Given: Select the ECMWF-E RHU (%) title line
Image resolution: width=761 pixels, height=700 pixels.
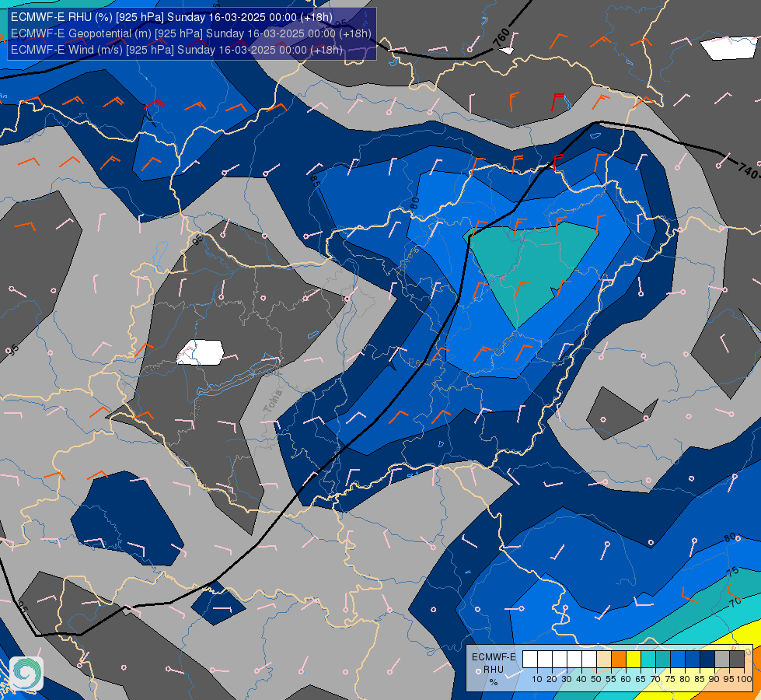Looking at the screenshot, I should (171, 17).
